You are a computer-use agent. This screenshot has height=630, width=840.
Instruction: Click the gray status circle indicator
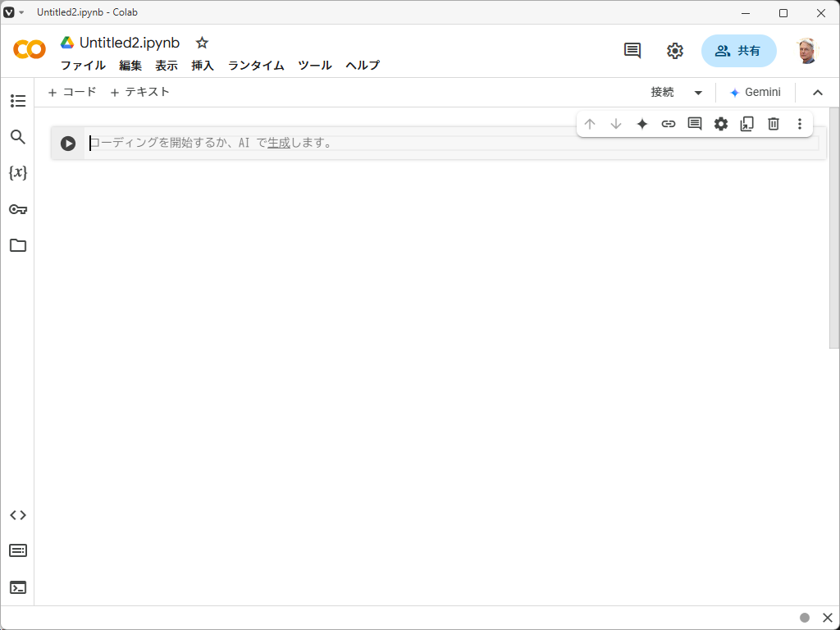(805, 619)
